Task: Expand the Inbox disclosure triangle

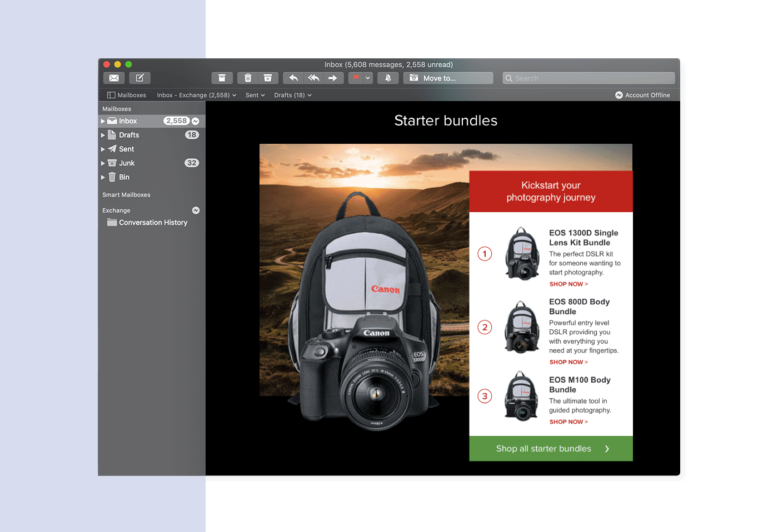Action: pyautogui.click(x=103, y=121)
